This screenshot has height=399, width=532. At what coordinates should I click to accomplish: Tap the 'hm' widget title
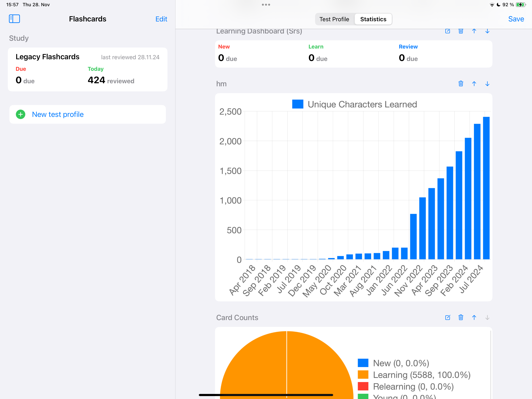click(x=221, y=84)
